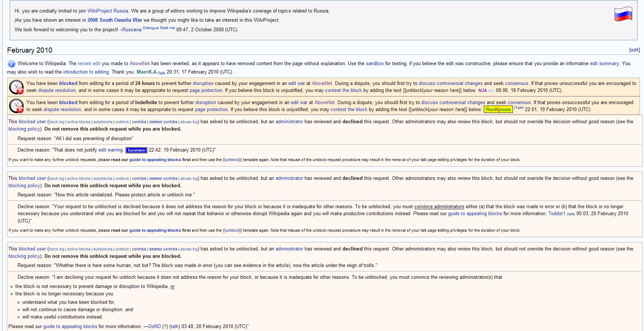Open the 'blocked' link in the Indefinite block notice

(68, 103)
